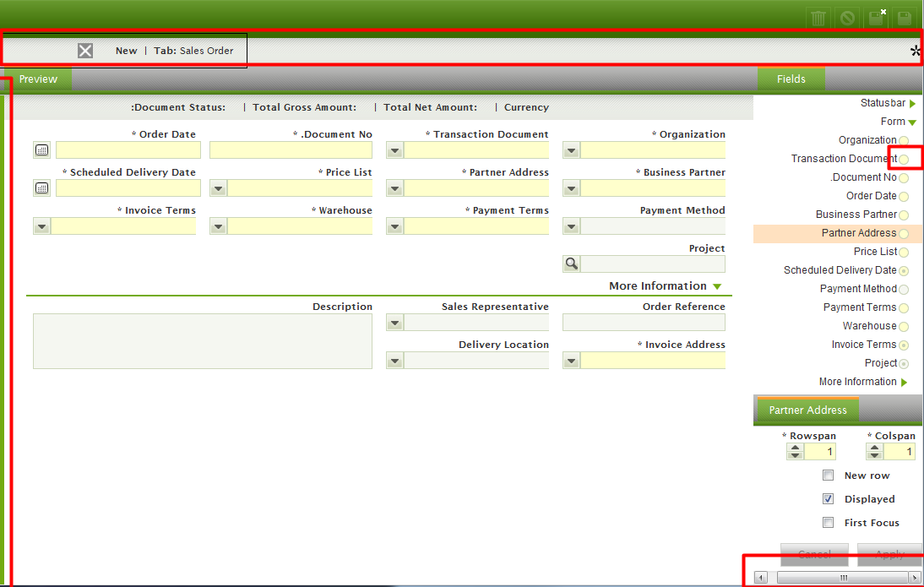
Task: Open the Price List dropdown
Action: 218,188
